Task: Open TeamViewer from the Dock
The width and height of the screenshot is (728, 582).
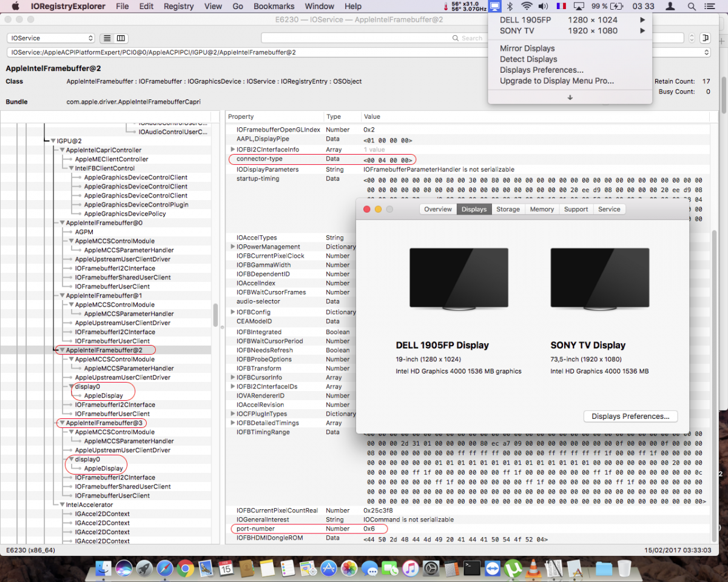Action: [x=493, y=569]
